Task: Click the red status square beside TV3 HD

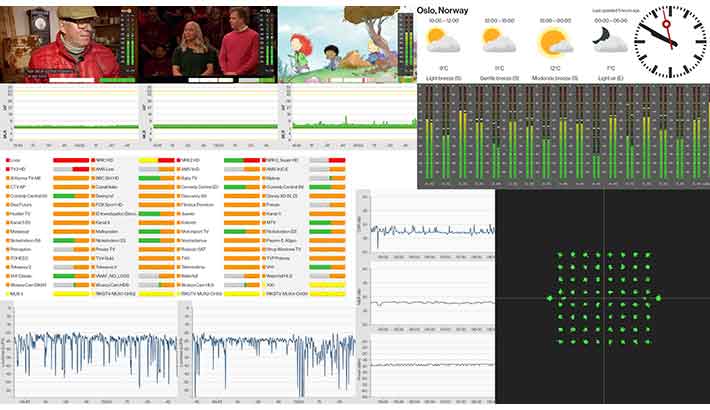Action: 10,169
